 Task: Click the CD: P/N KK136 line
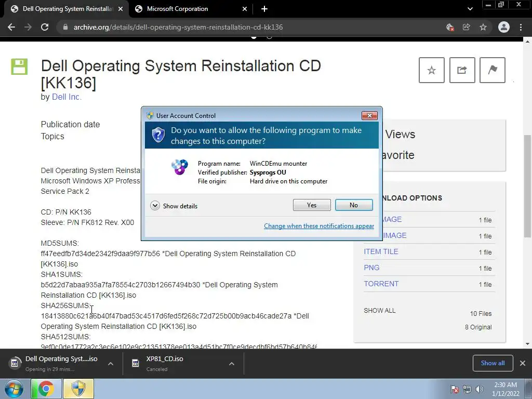(66, 212)
